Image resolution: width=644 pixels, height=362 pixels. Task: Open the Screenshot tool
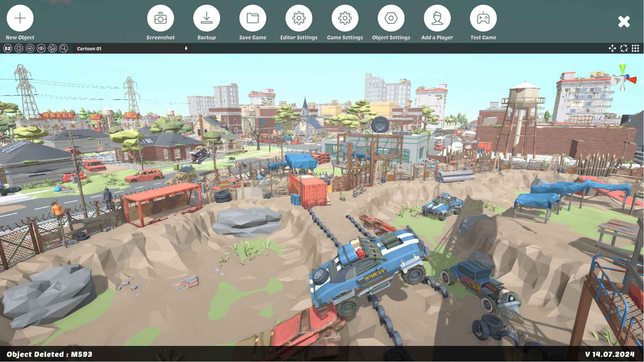point(161,18)
